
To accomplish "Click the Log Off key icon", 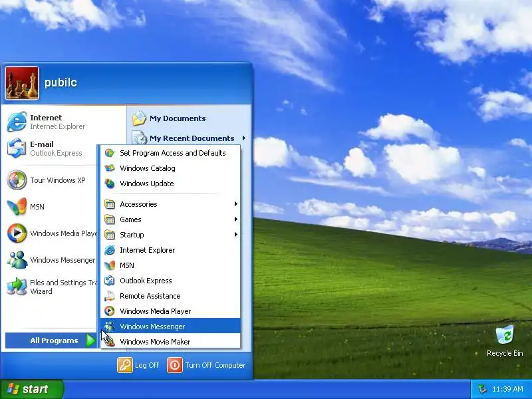I will [125, 365].
